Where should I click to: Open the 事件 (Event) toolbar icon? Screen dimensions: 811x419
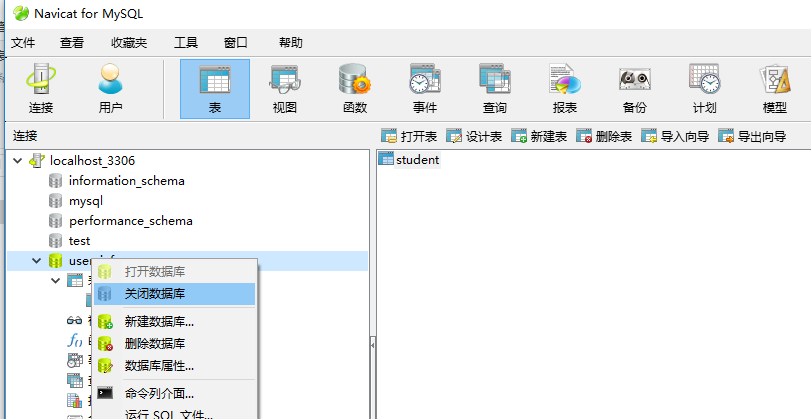coord(425,89)
